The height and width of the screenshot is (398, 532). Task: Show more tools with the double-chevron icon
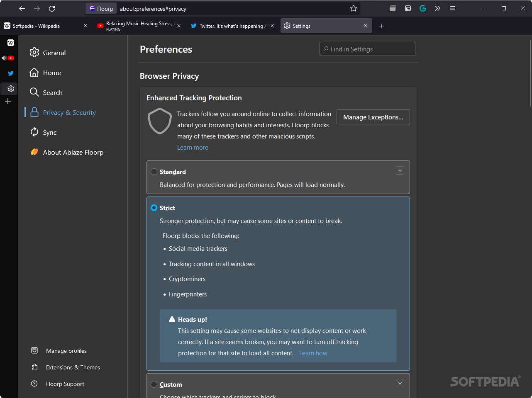(x=437, y=8)
